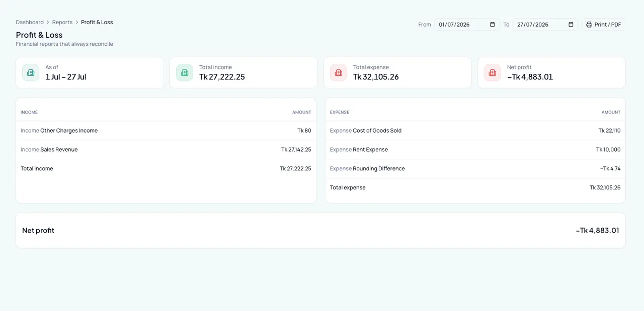Open the To date calendar picker icon
644x311 pixels.
pos(571,25)
